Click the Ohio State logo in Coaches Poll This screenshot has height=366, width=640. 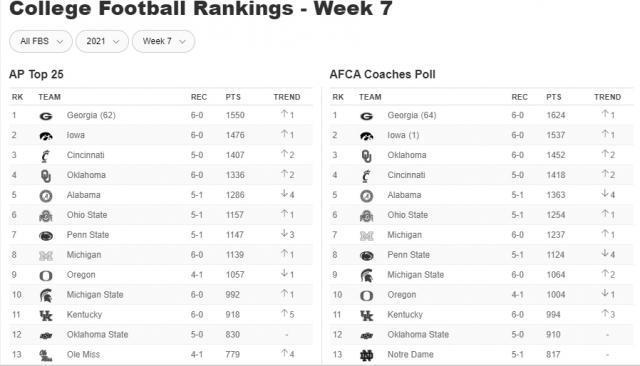coord(366,216)
